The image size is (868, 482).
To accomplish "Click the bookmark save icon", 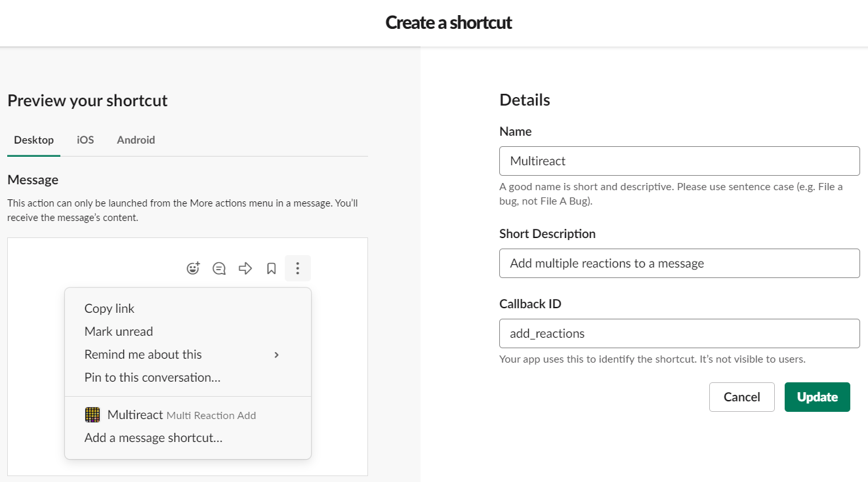I will [x=271, y=268].
